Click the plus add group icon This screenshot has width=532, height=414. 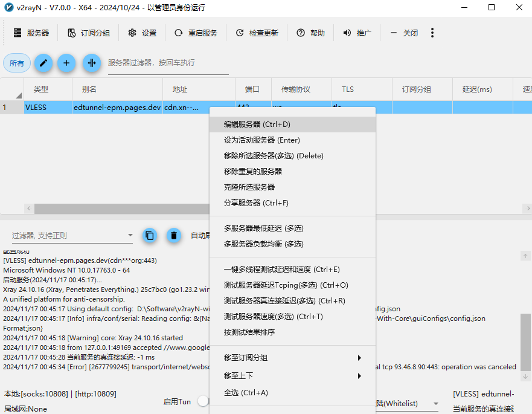coord(66,63)
